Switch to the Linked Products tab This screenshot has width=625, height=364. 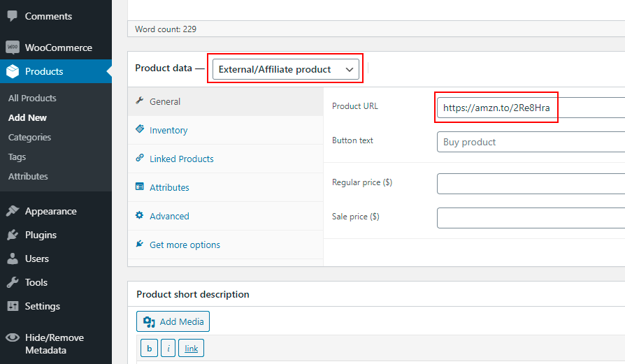226,159
